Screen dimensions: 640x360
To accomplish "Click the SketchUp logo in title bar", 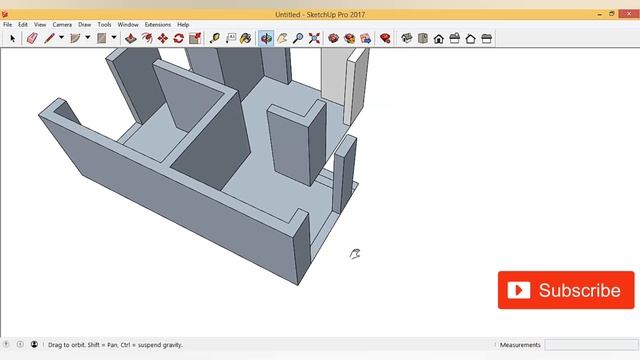I will click(x=4, y=14).
